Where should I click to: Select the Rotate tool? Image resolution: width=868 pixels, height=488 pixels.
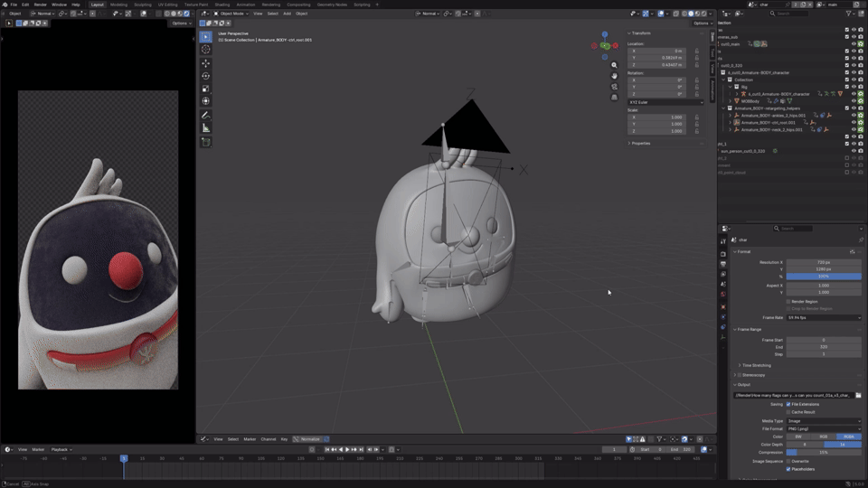[206, 76]
